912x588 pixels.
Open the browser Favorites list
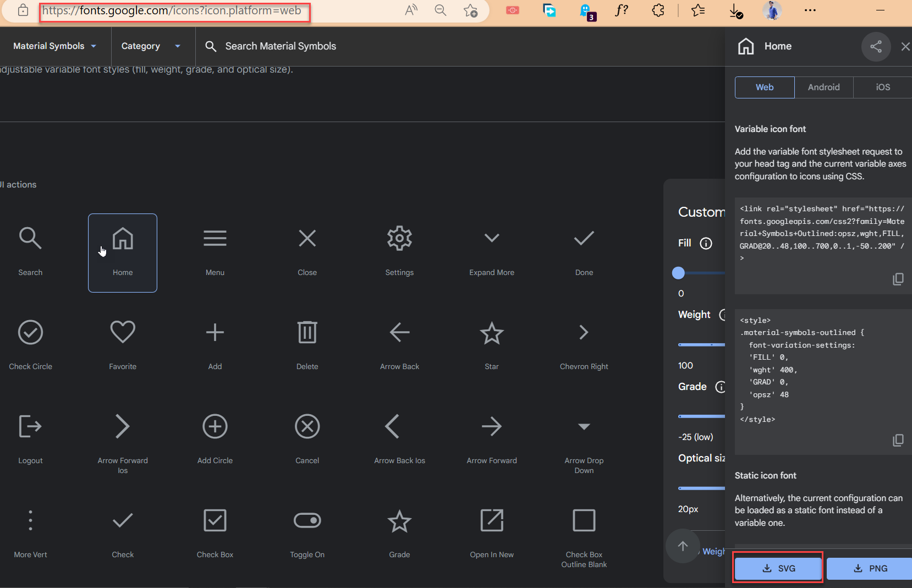pos(698,10)
